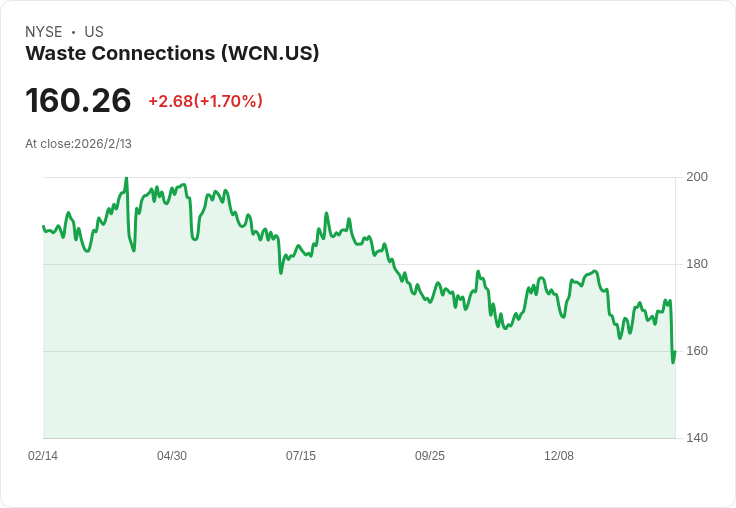
Task: Click the 09/25 date on x-axis
Action: click(x=430, y=456)
